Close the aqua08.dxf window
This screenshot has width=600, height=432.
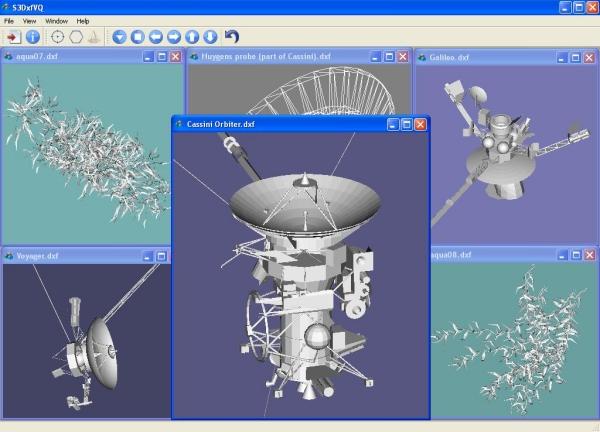click(x=590, y=255)
